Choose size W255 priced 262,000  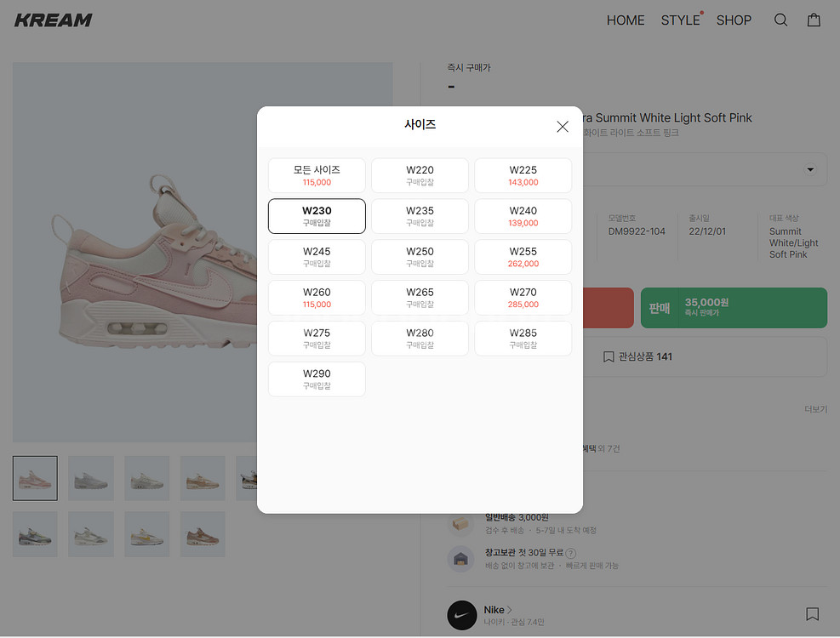click(x=523, y=257)
